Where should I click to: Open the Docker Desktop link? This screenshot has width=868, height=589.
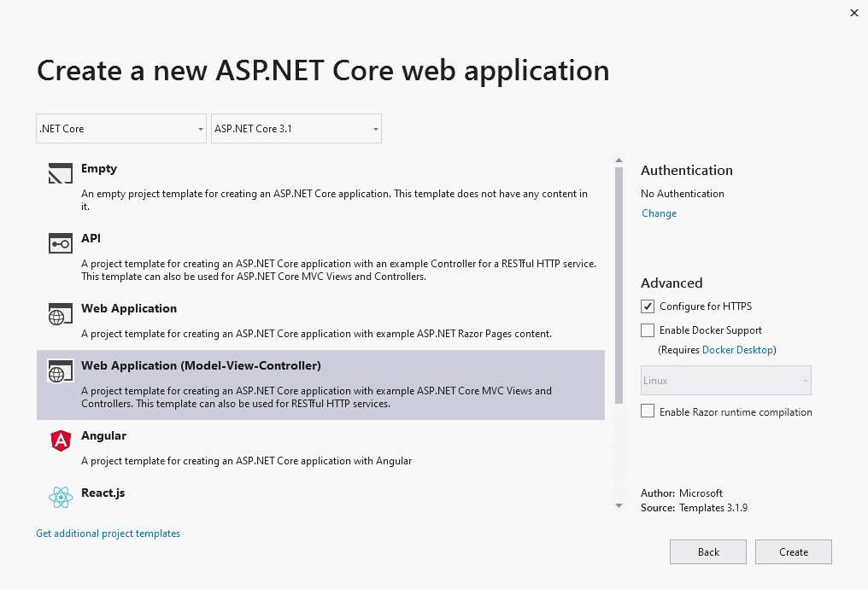click(737, 349)
